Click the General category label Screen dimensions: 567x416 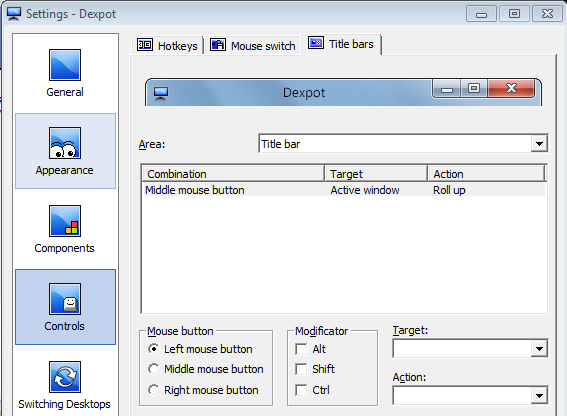pos(65,92)
